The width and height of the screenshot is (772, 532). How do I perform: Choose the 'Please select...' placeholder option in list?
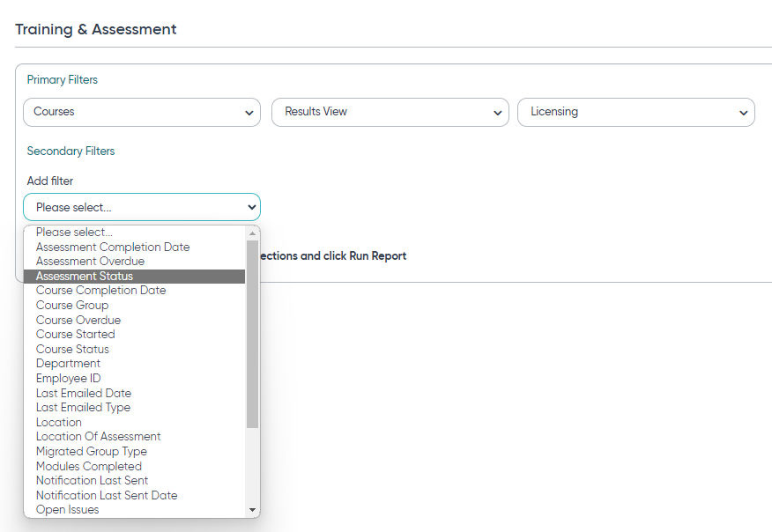(135, 233)
